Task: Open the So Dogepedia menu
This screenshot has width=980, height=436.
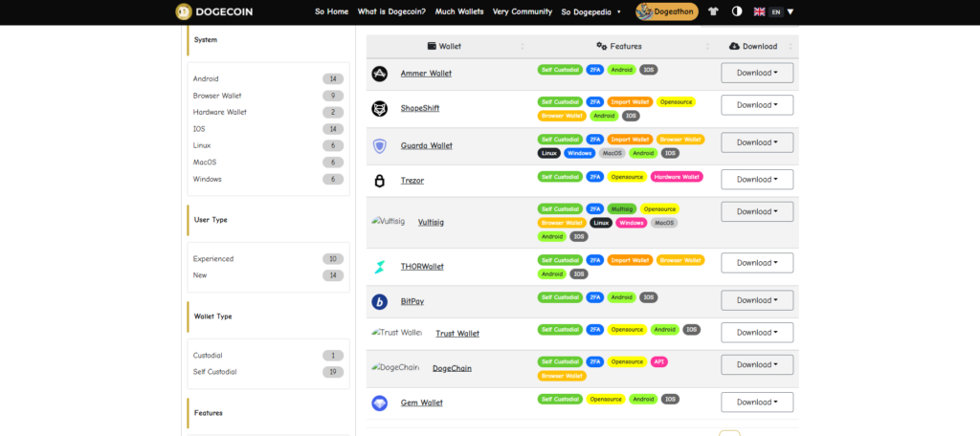Action: tap(591, 11)
